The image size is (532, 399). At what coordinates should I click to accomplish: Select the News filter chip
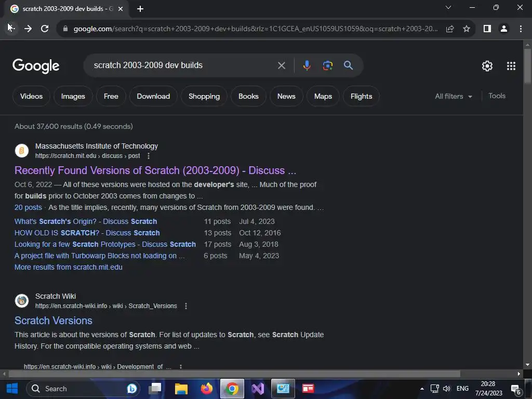click(x=286, y=96)
